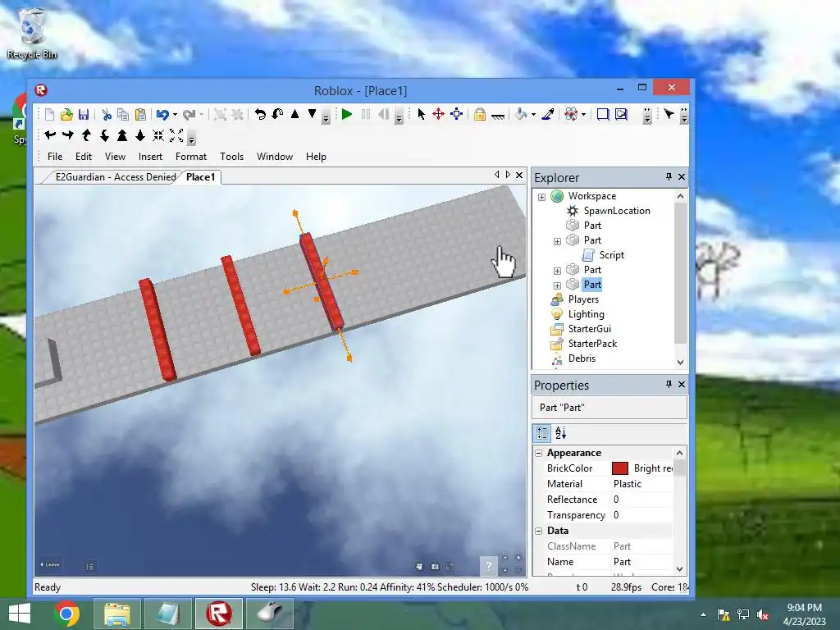The width and height of the screenshot is (840, 630).
Task: Select the Script item in Explorer
Action: click(611, 255)
